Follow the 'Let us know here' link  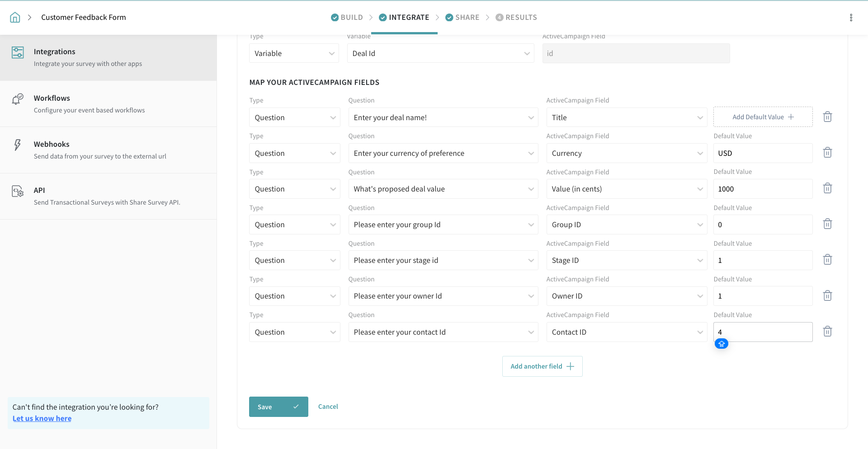(x=42, y=418)
